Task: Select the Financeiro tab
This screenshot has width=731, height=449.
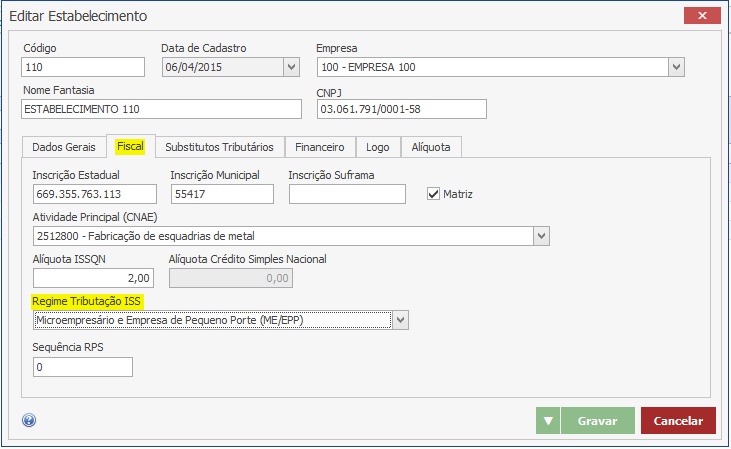Action: pyautogui.click(x=320, y=147)
